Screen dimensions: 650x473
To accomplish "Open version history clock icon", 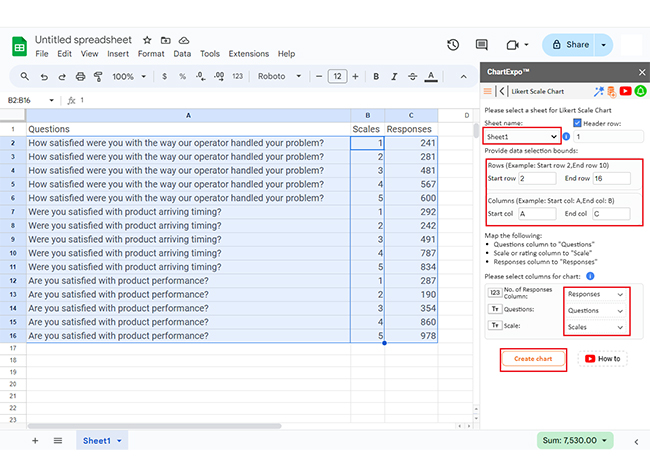I will tap(453, 45).
